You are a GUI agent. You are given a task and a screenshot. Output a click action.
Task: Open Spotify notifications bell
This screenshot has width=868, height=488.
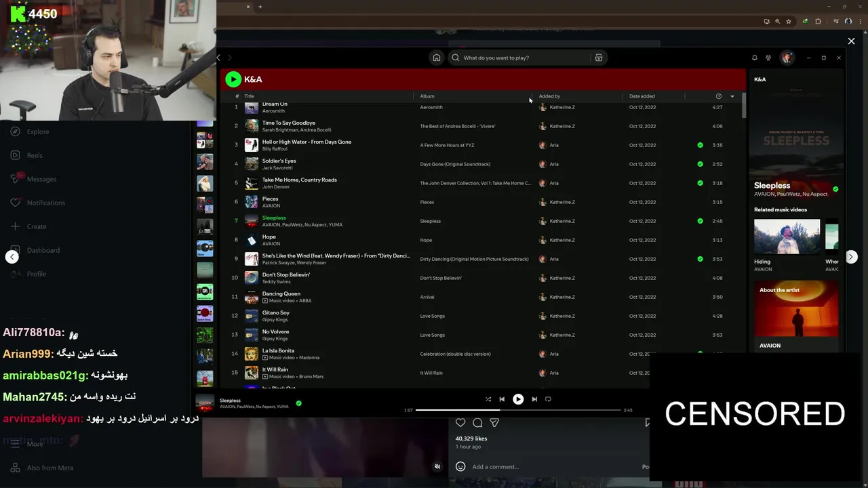[754, 58]
